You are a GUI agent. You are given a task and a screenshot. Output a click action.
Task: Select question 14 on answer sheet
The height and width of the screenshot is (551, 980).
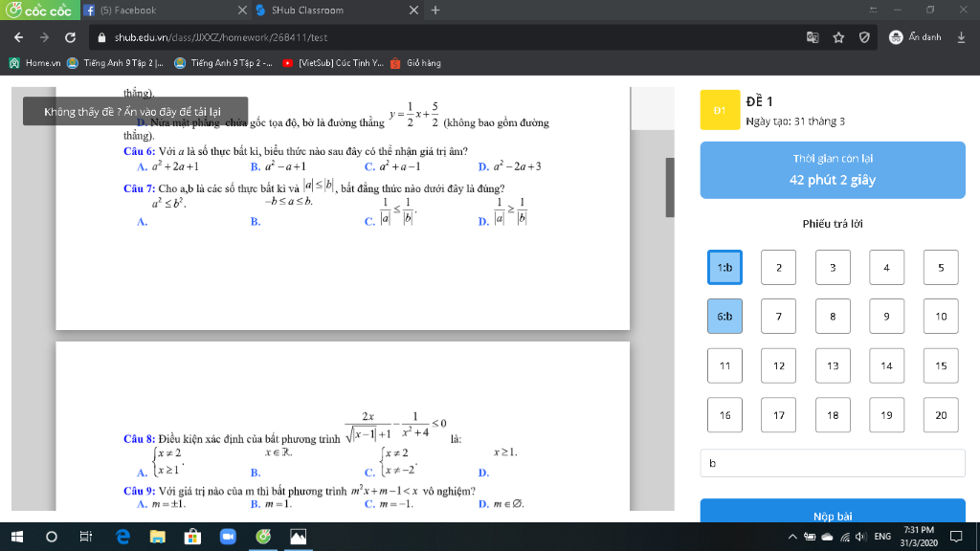tap(887, 365)
